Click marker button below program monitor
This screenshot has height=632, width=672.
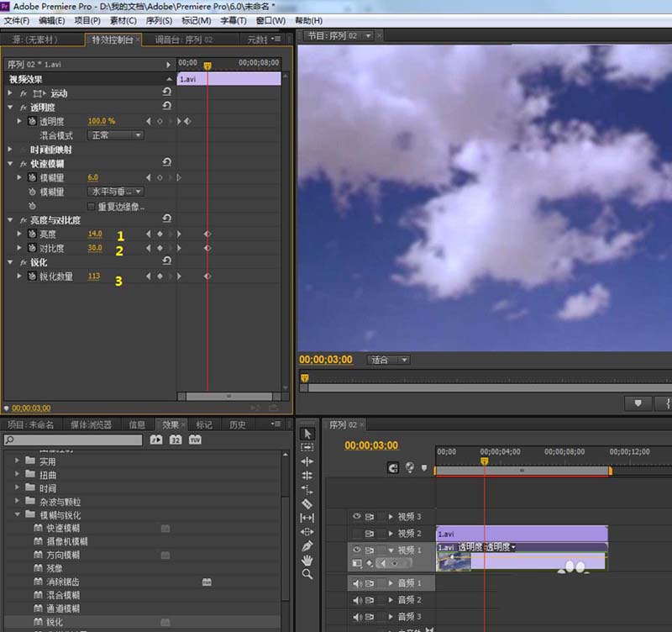(638, 403)
